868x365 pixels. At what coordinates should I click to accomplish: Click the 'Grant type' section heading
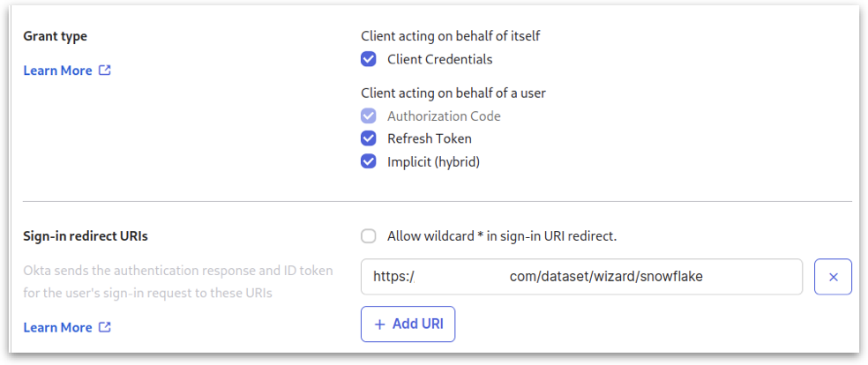(x=55, y=36)
